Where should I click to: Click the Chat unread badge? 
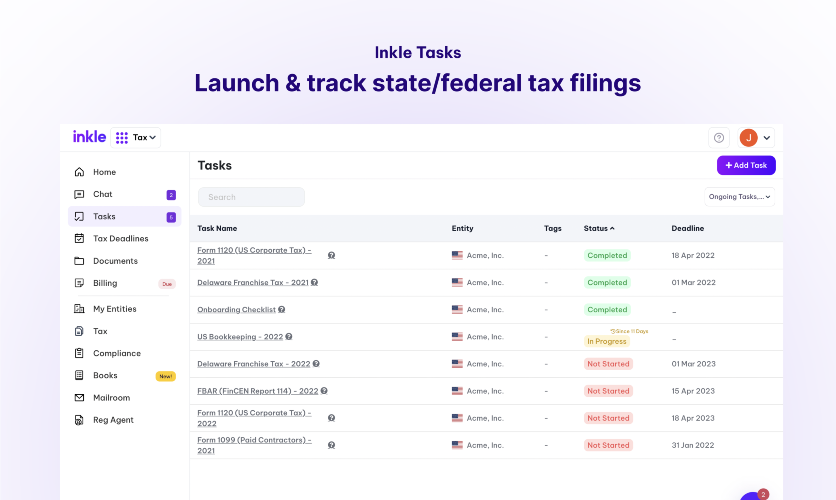pyautogui.click(x=171, y=195)
